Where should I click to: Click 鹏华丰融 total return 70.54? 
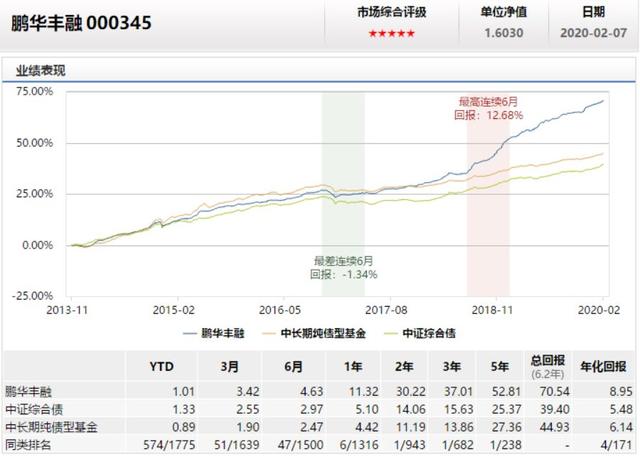(x=554, y=392)
